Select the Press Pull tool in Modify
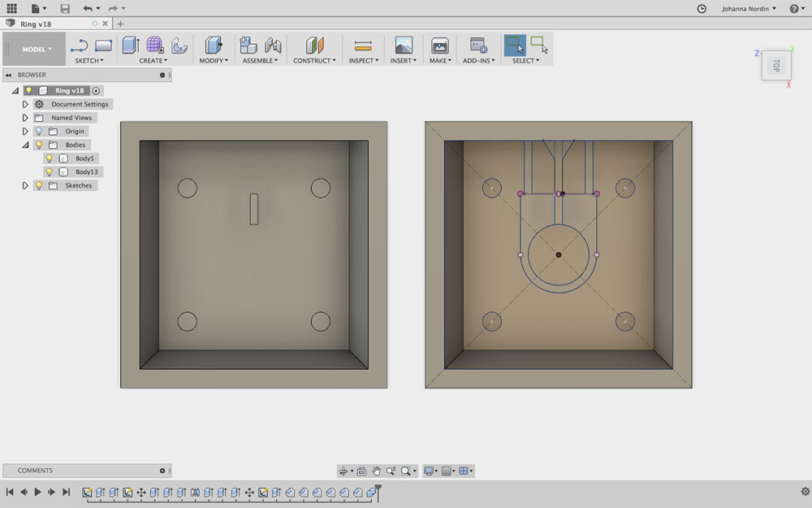Viewport: 812px width, 508px height. click(x=214, y=45)
